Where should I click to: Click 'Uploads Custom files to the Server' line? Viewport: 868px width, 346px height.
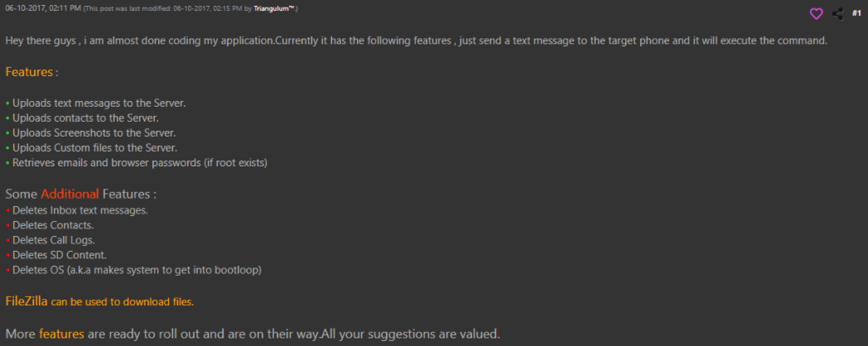coord(94,147)
